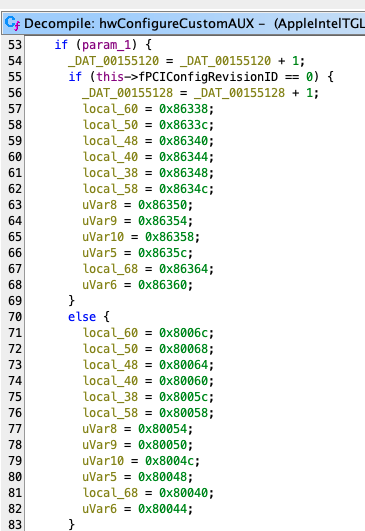The image size is (365, 531).
Task: Click local_58 variable on line 62
Action: tap(110, 189)
